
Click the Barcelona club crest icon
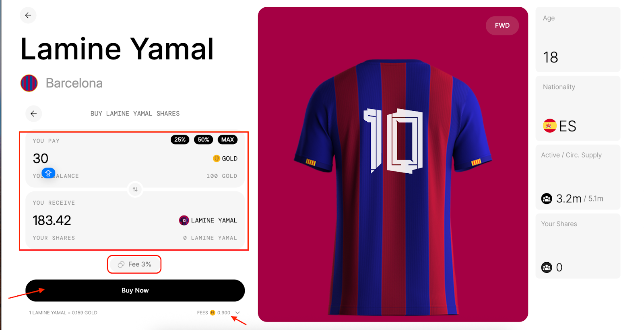pyautogui.click(x=29, y=83)
